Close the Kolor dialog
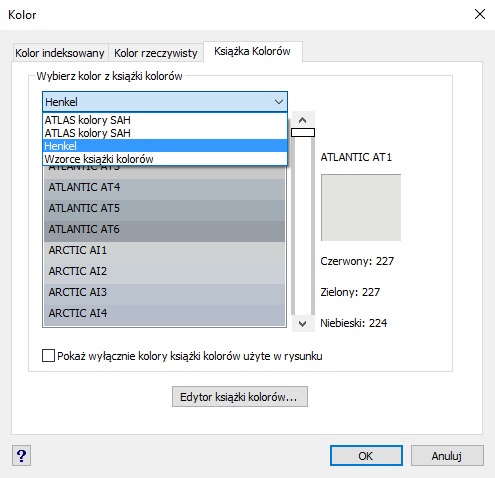The height and width of the screenshot is (478, 495). click(x=480, y=14)
